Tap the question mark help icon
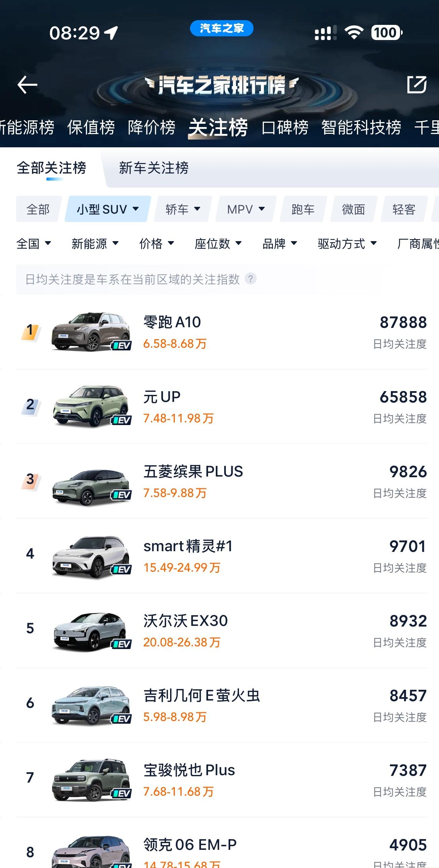439x868 pixels. (250, 279)
